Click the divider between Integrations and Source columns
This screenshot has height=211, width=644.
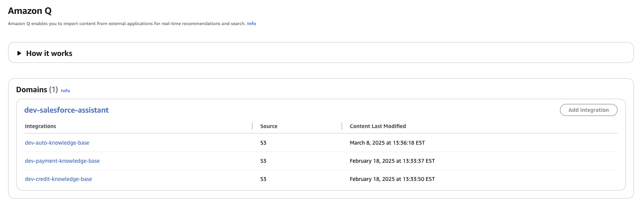click(x=252, y=126)
